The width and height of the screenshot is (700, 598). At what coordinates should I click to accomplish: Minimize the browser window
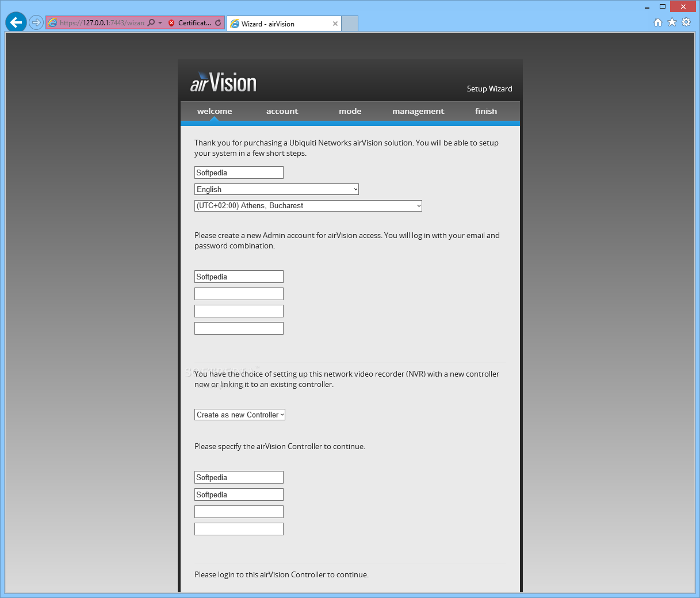point(648,7)
